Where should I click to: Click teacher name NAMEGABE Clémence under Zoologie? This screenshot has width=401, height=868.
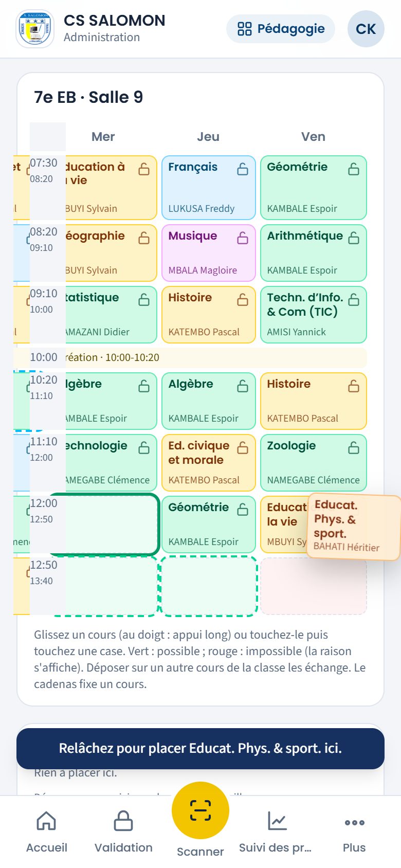[x=314, y=480]
